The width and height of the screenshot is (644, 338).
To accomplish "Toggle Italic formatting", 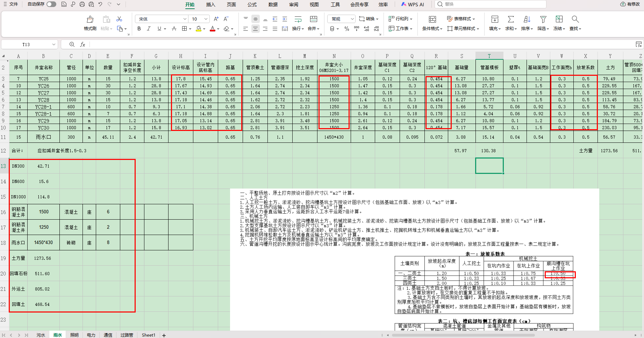I will pos(149,29).
